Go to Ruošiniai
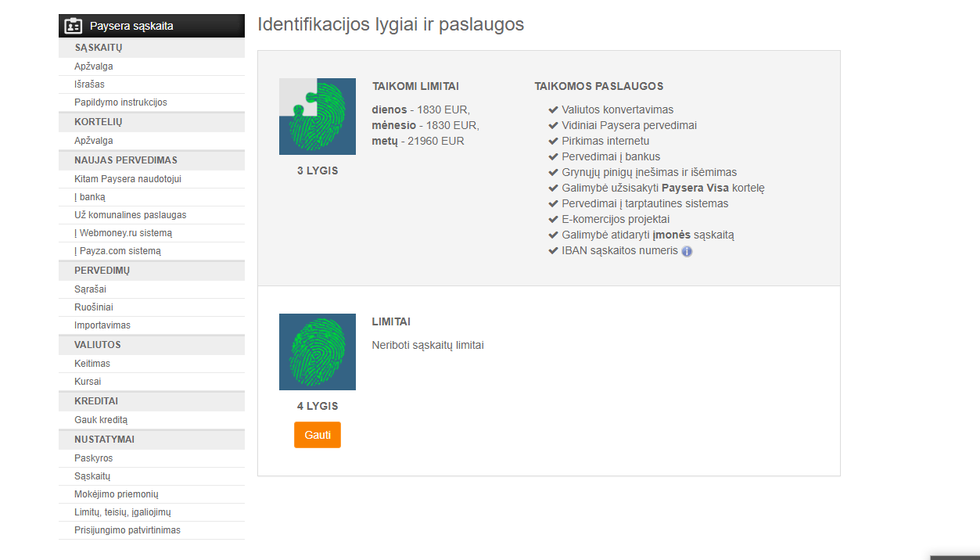 point(94,307)
